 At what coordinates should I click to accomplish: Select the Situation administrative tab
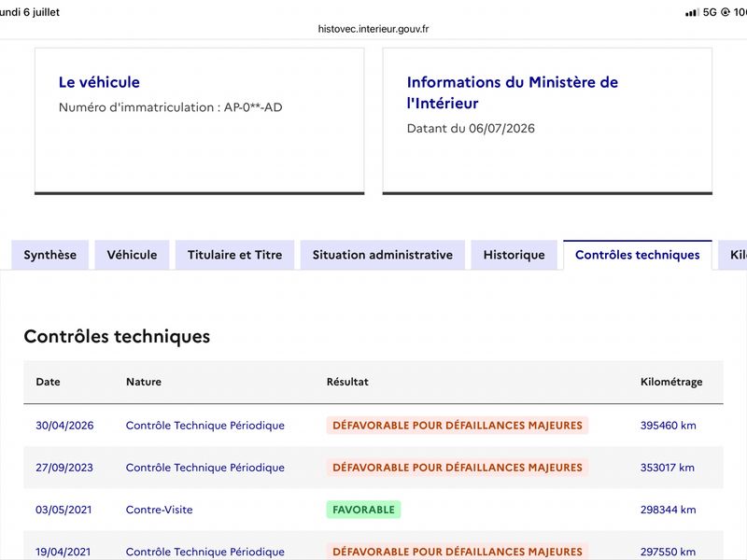[383, 255]
